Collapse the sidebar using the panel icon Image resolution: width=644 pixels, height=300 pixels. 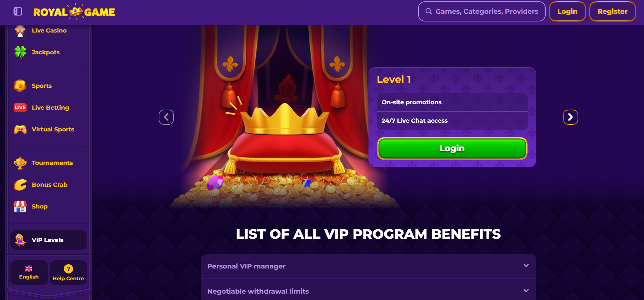click(18, 12)
